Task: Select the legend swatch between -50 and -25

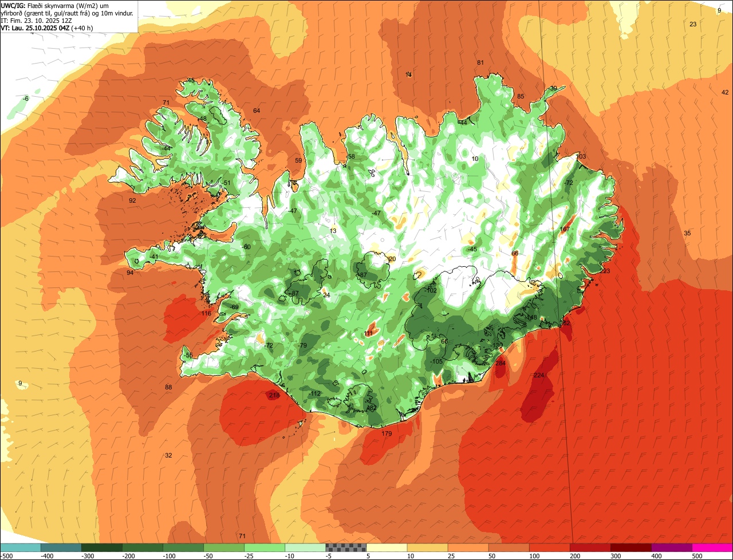Action: point(224,547)
